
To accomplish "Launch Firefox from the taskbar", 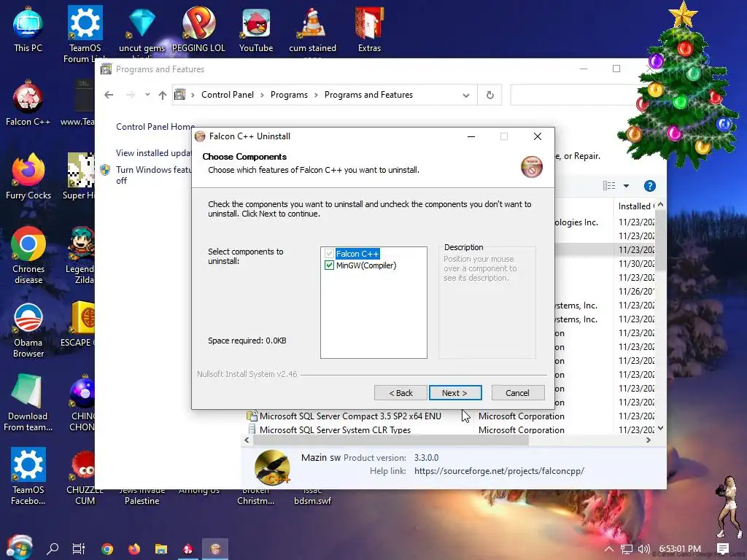I will [x=134, y=549].
